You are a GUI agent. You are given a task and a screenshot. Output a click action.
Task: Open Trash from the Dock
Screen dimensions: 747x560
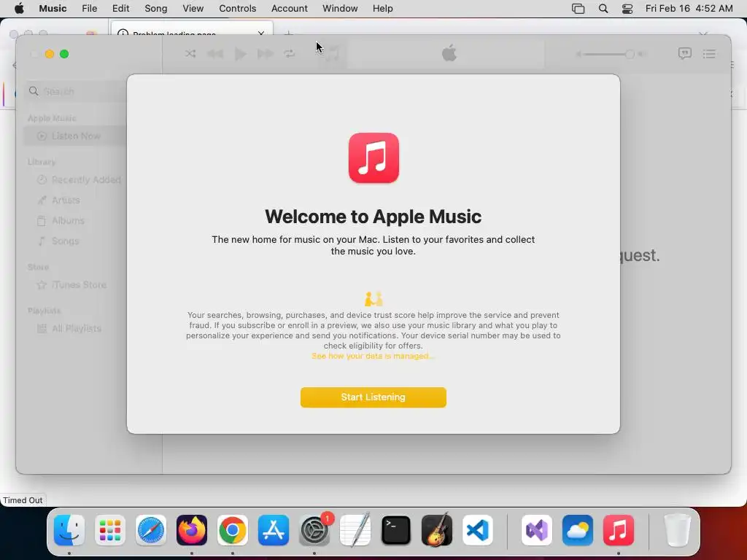pyautogui.click(x=678, y=530)
